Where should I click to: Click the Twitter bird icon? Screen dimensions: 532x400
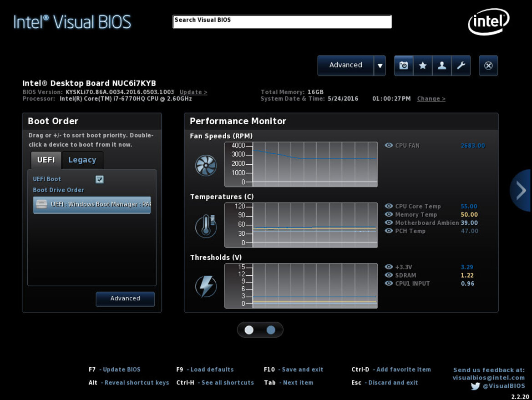475,386
